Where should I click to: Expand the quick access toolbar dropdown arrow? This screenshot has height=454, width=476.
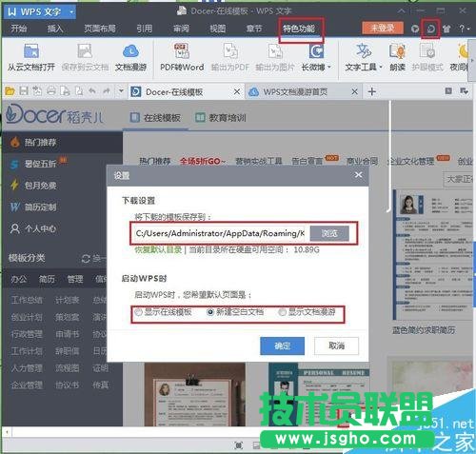(121, 91)
